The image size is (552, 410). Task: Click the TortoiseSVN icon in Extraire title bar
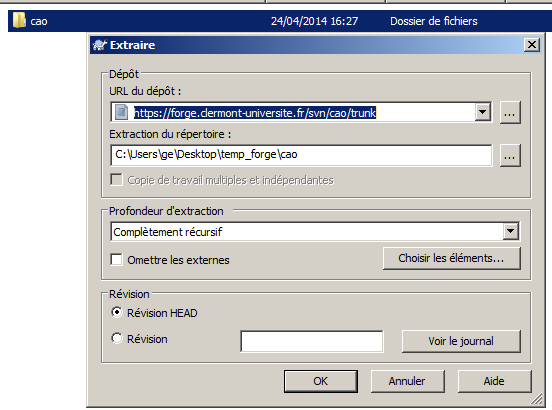point(99,45)
